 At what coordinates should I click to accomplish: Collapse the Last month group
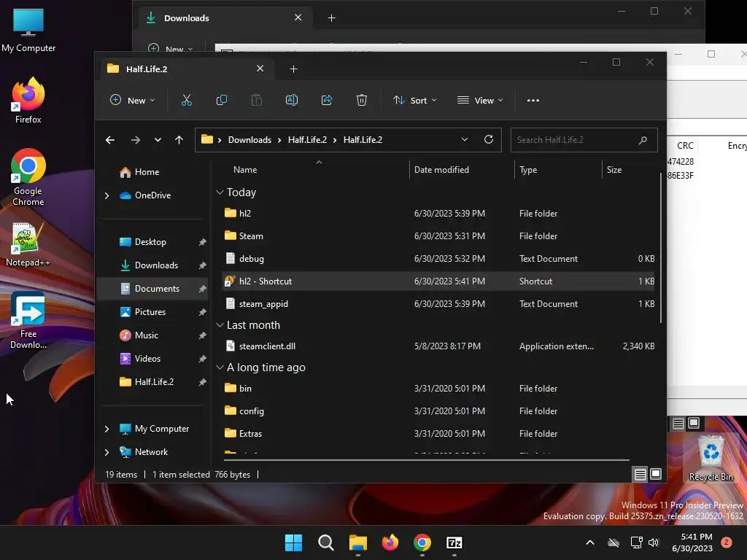click(220, 325)
